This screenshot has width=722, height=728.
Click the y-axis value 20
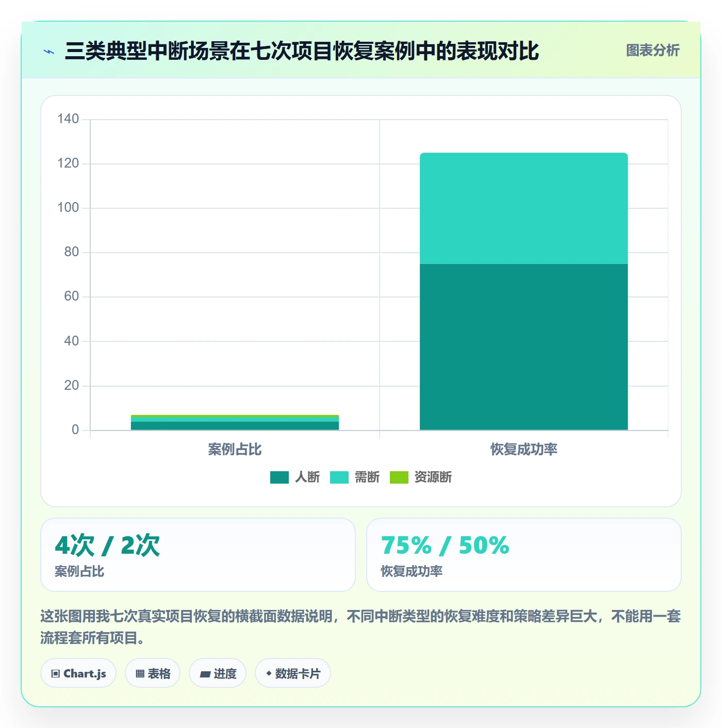[72, 385]
